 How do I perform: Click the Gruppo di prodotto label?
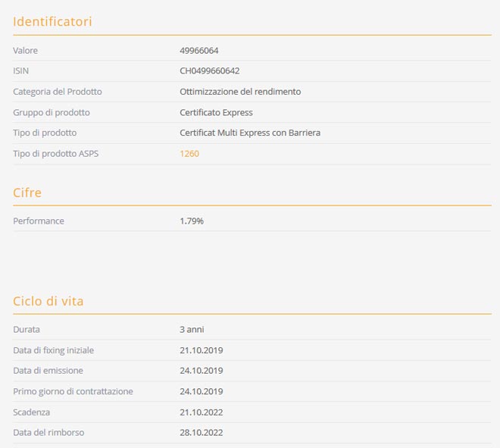51,112
